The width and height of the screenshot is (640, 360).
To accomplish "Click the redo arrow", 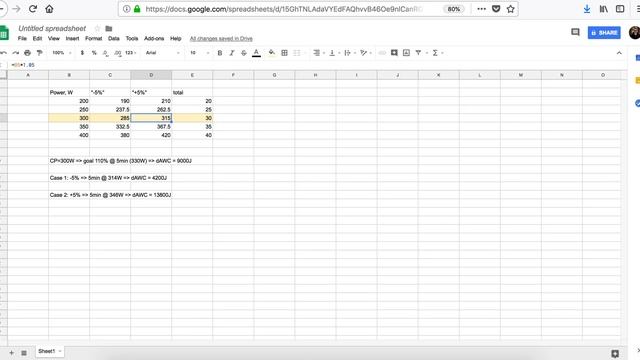I will coord(16,53).
